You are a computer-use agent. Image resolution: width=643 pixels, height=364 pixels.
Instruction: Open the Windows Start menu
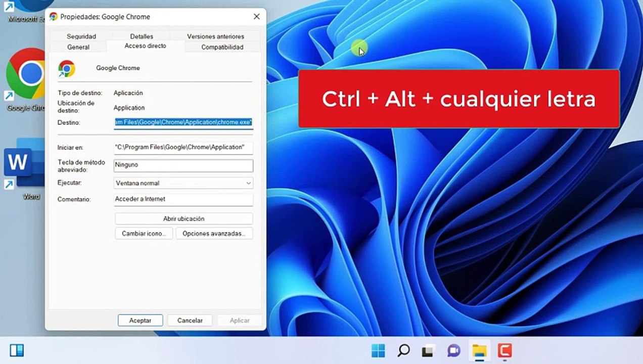point(378,350)
